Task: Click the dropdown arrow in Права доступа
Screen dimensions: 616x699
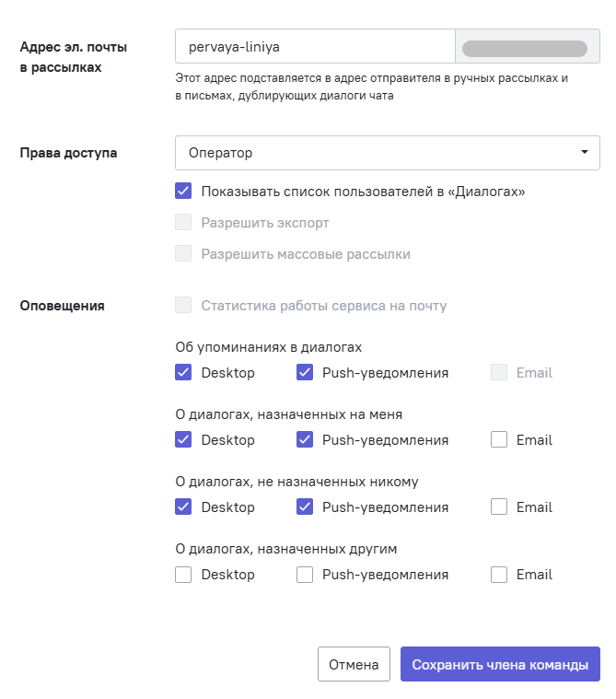Action: coord(584,153)
